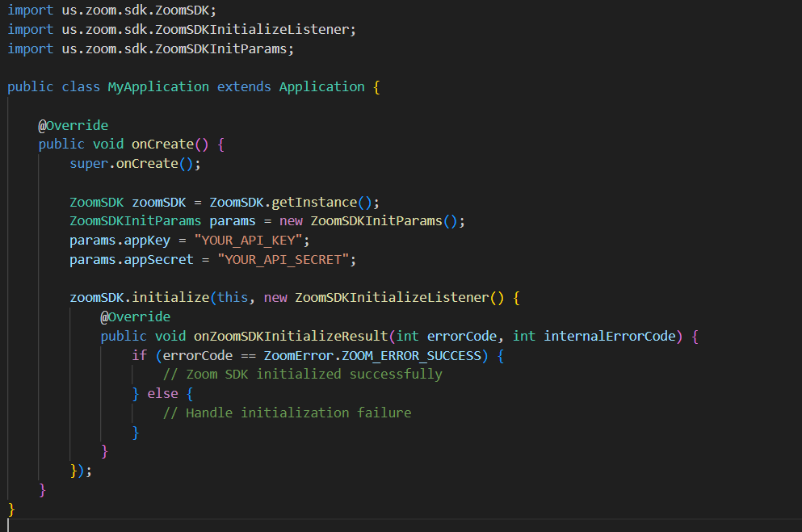Click the "YOUR_API_SECRET" string literal

click(x=283, y=260)
